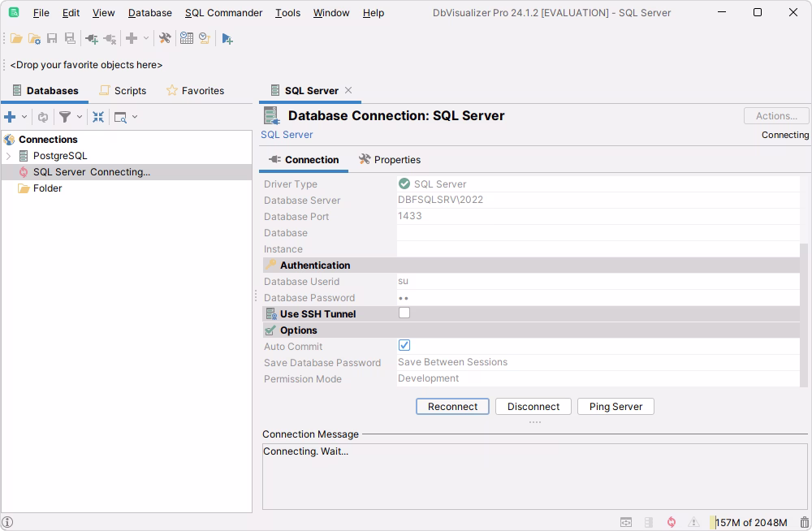Open the Permission Mode Development dropdown
This screenshot has width=812, height=531.
click(598, 378)
